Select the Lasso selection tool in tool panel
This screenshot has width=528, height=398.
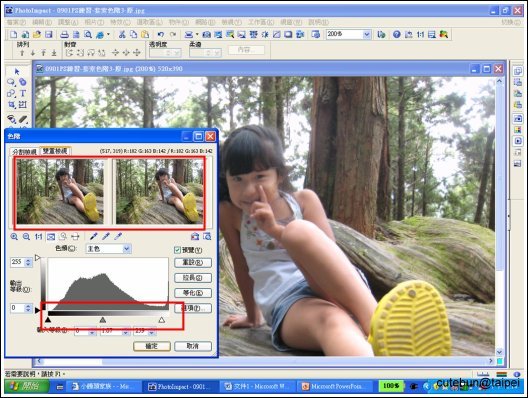click(11, 82)
